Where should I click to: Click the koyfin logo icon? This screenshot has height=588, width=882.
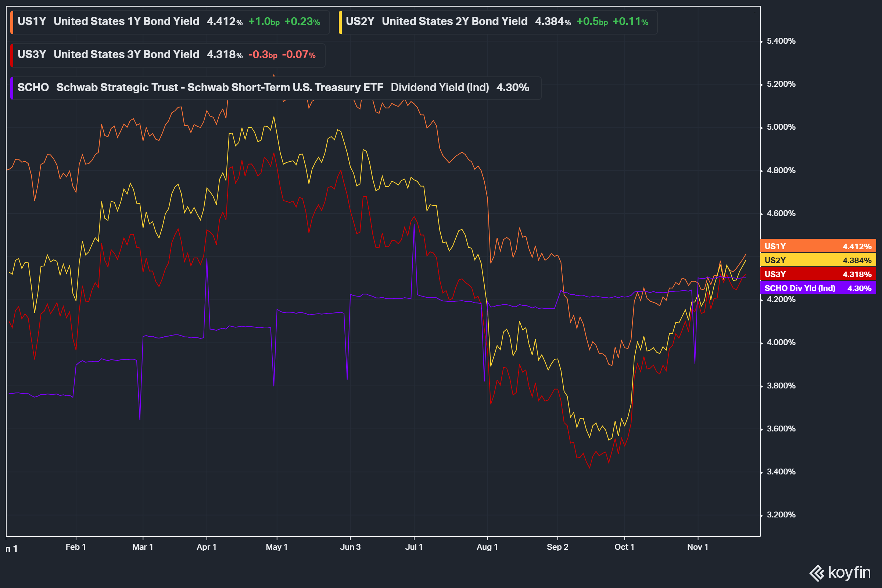pyautogui.click(x=816, y=573)
